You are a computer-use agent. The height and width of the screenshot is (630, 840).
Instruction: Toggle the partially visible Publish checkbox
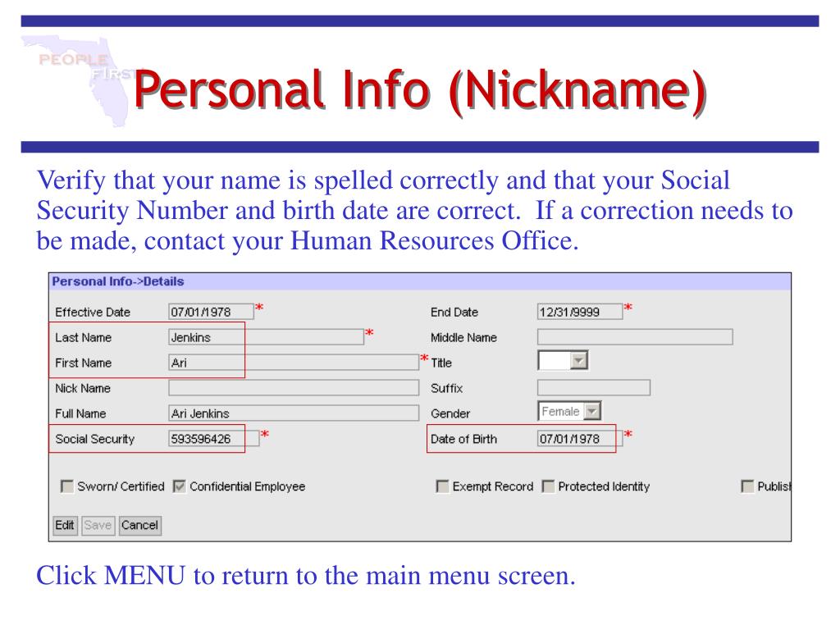pos(747,486)
